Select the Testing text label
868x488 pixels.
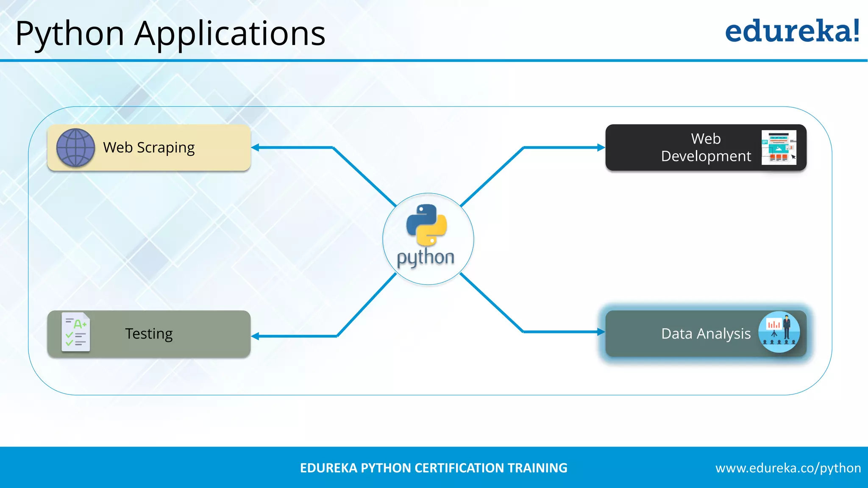click(149, 334)
